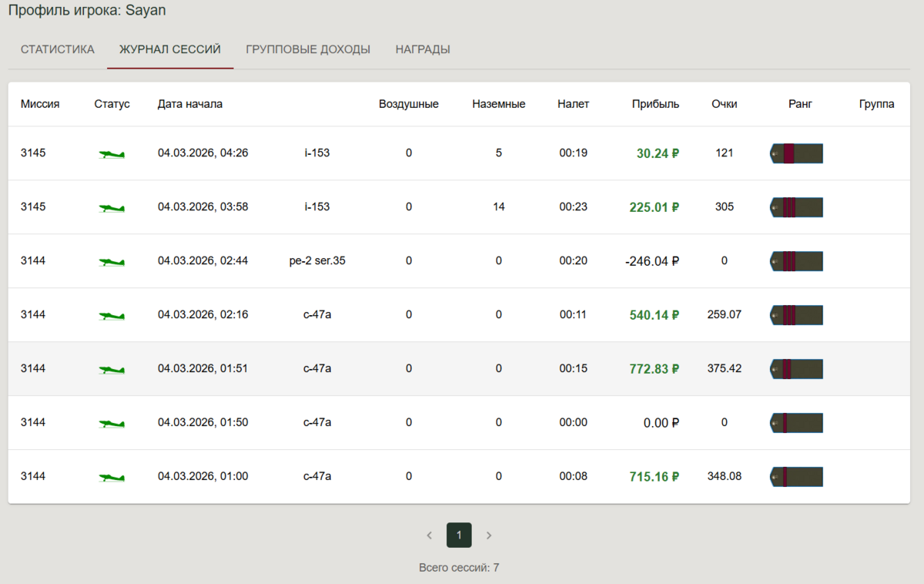924x584 pixels.
Task: Click the green plane status icon for 04:26 session
Action: click(x=112, y=154)
